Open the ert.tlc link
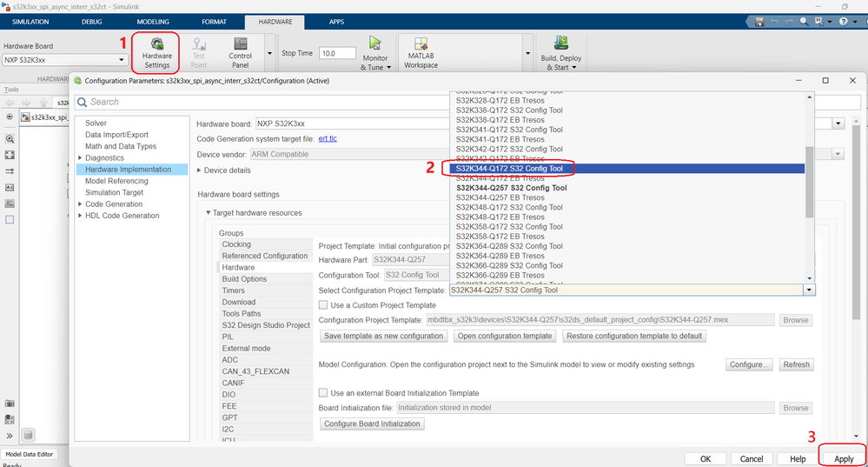 (x=328, y=138)
